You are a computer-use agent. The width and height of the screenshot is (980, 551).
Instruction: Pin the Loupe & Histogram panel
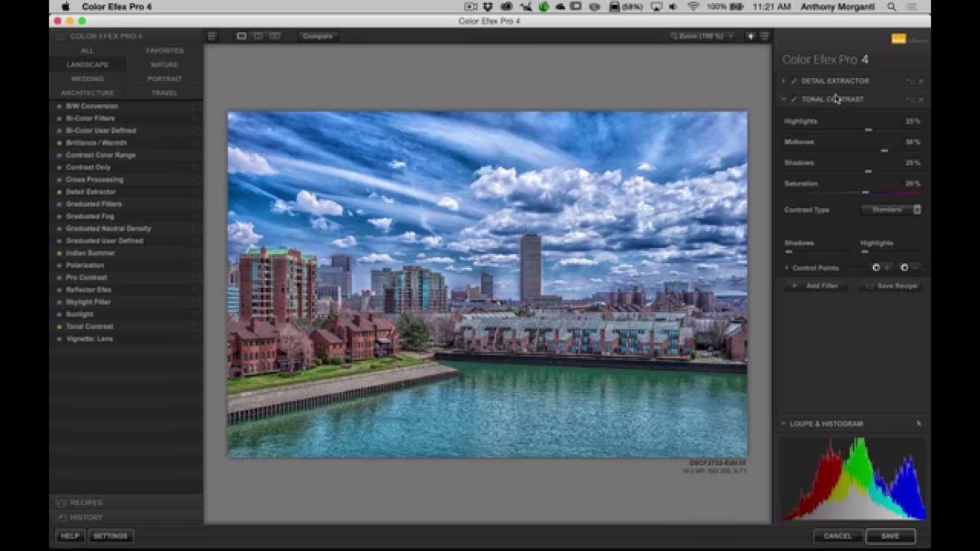click(919, 423)
